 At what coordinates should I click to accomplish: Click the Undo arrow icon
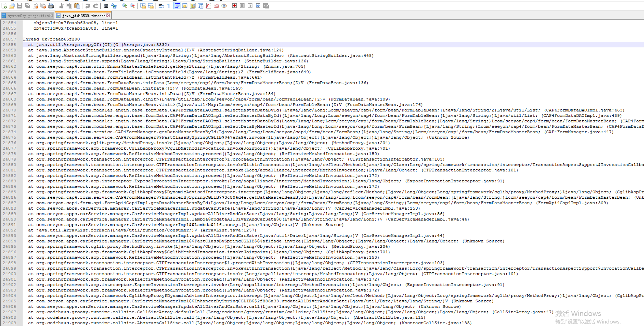(x=87, y=6)
